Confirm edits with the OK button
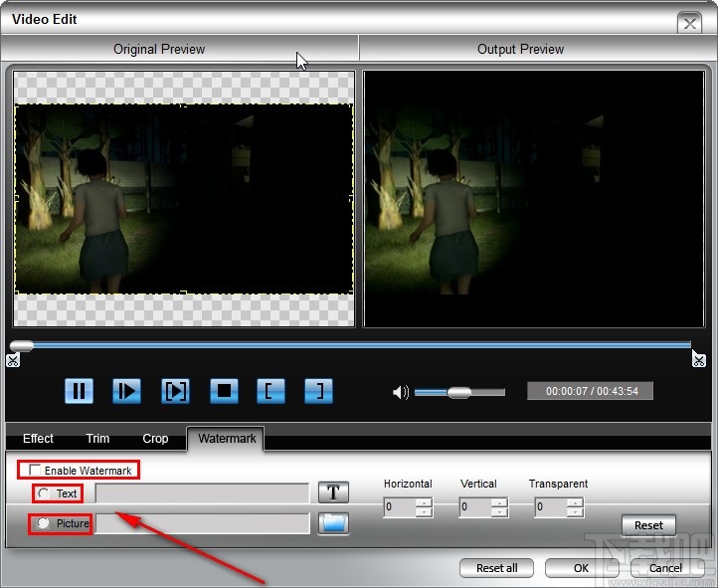718x588 pixels. coord(581,568)
